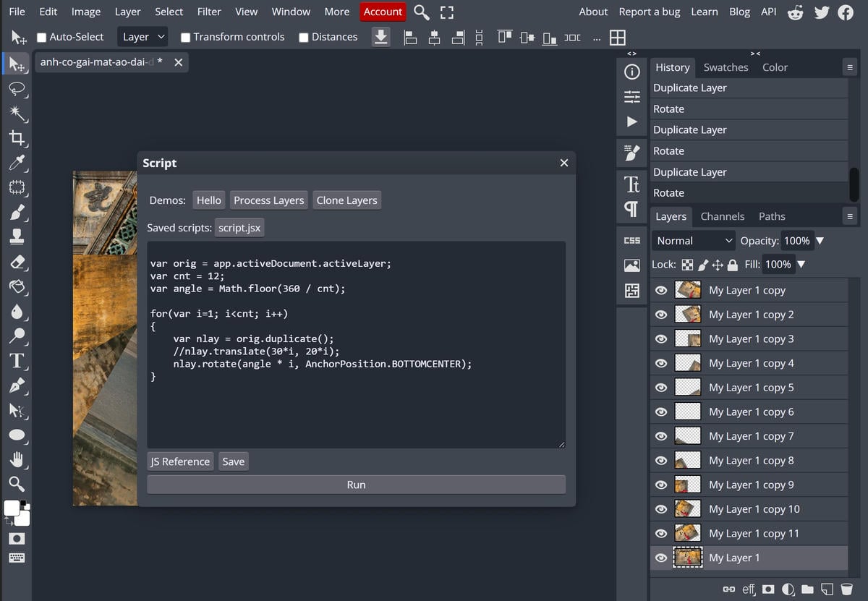This screenshot has width=868, height=601.
Task: Open the CSS panel icon
Action: click(631, 240)
